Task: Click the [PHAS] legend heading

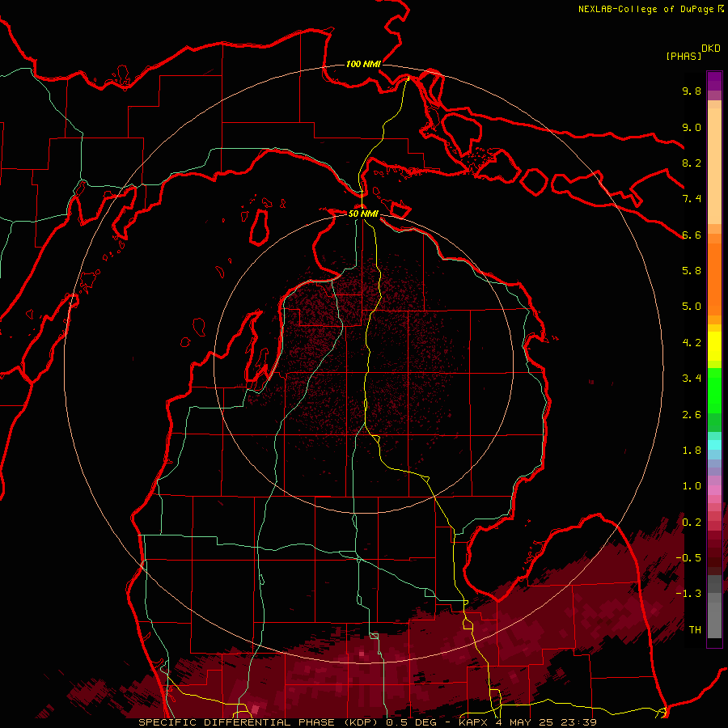Action: click(684, 56)
